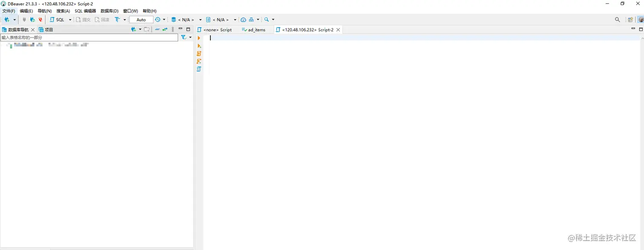Viewport: 644px width, 250px height.
Task: Open the perspective switcher icon
Action: point(630,20)
